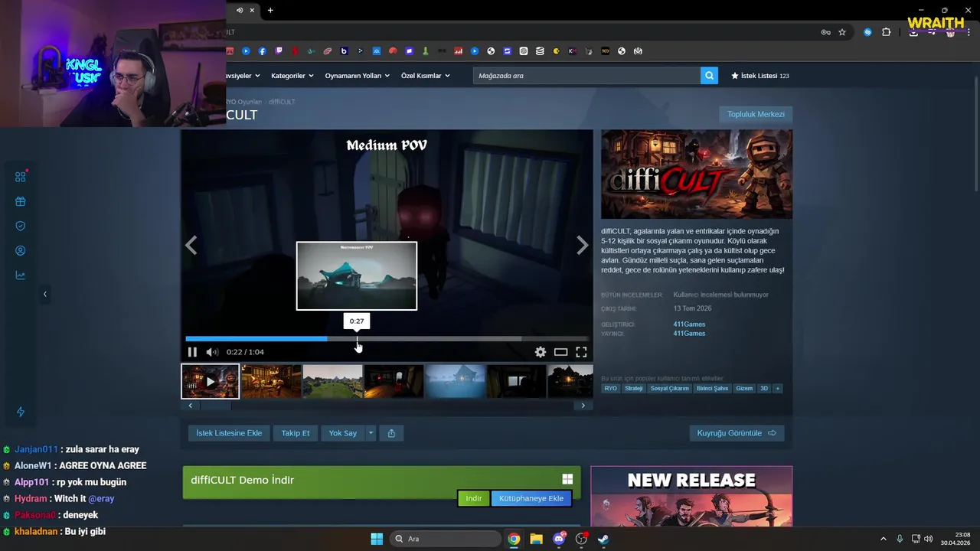Select the Strateji tag

(634, 389)
